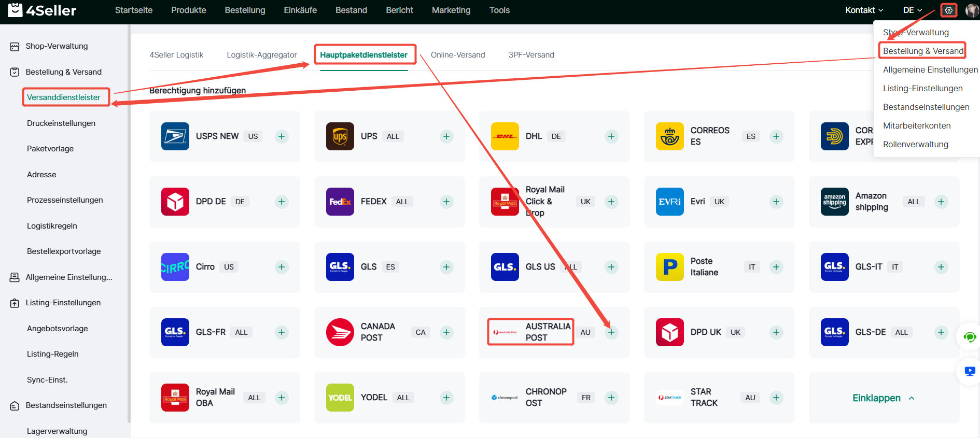Open the Kontakt dropdown
The width and height of the screenshot is (980, 438).
pos(864,10)
